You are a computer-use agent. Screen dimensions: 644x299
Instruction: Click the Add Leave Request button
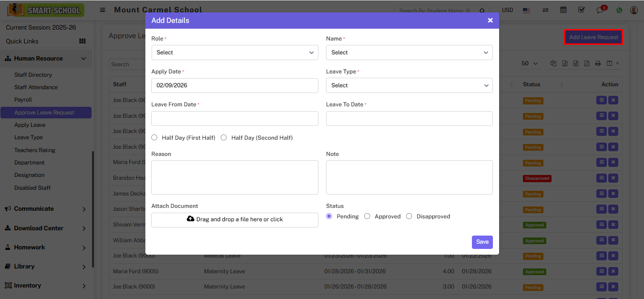click(593, 37)
